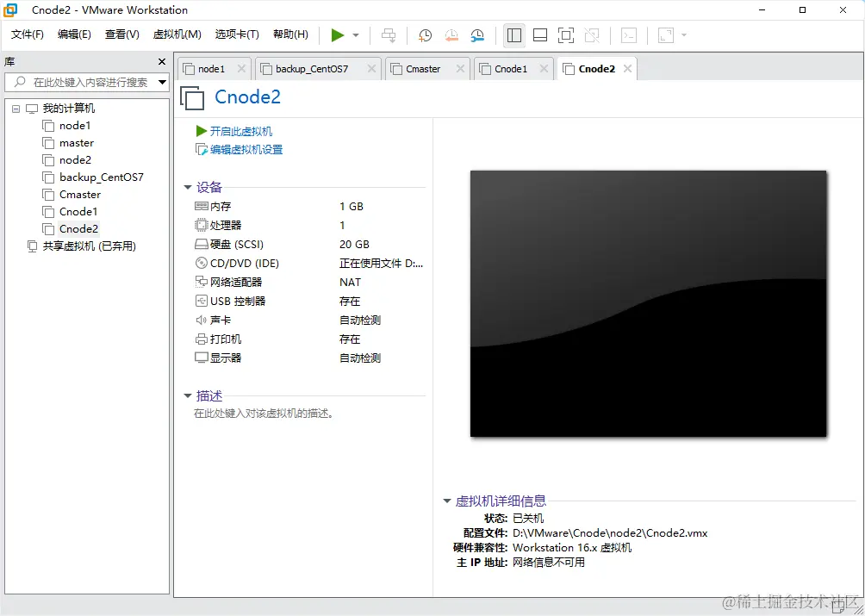Screen dimensions: 865x616
Task: Click the 内存 memory device row
Action: (x=309, y=206)
